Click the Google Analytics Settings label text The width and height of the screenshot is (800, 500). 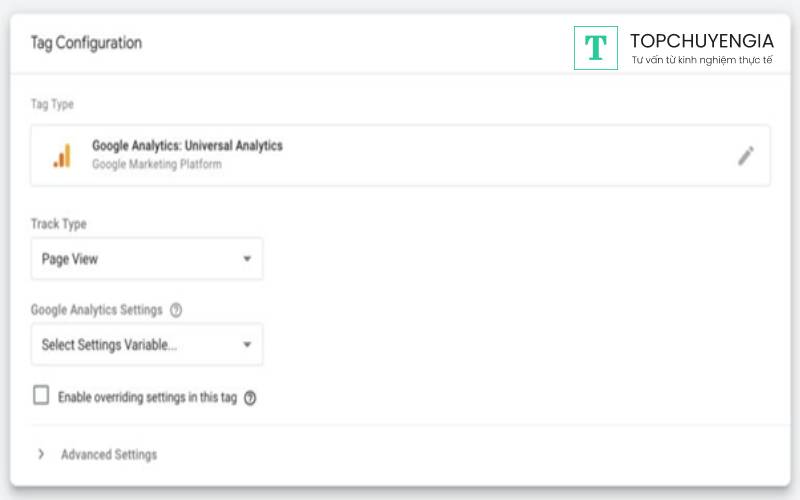pos(96,310)
